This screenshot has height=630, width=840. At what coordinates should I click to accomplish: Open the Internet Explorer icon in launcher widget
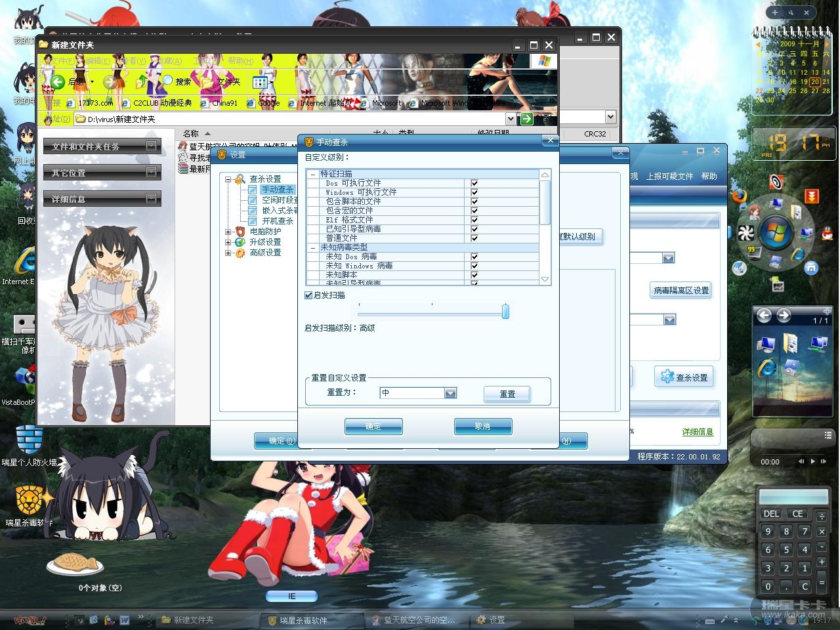[x=765, y=367]
